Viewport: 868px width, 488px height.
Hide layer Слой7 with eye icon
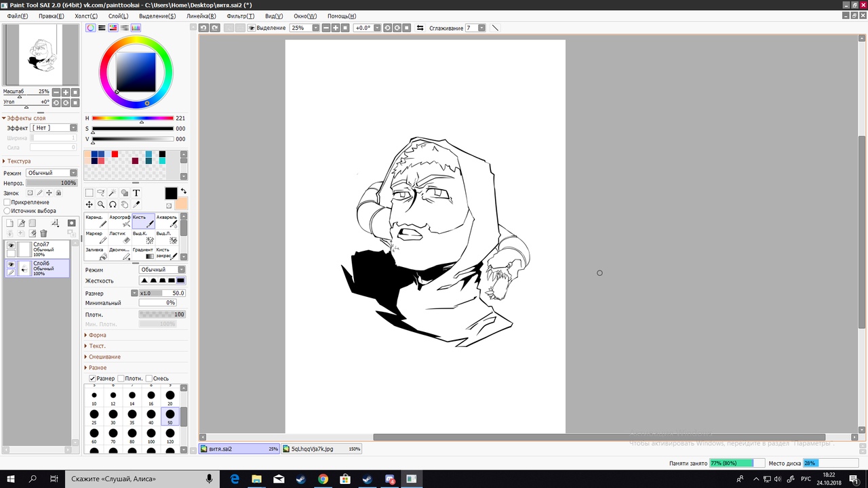[11, 245]
